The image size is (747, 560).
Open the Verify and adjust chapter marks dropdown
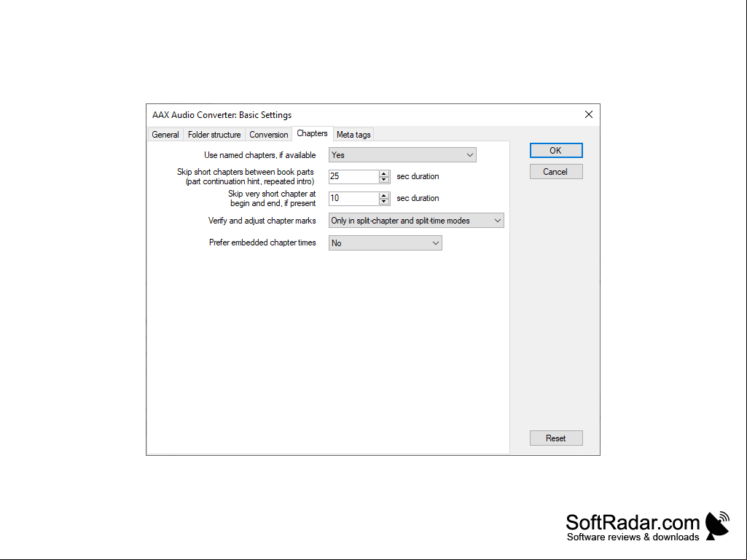pyautogui.click(x=416, y=221)
